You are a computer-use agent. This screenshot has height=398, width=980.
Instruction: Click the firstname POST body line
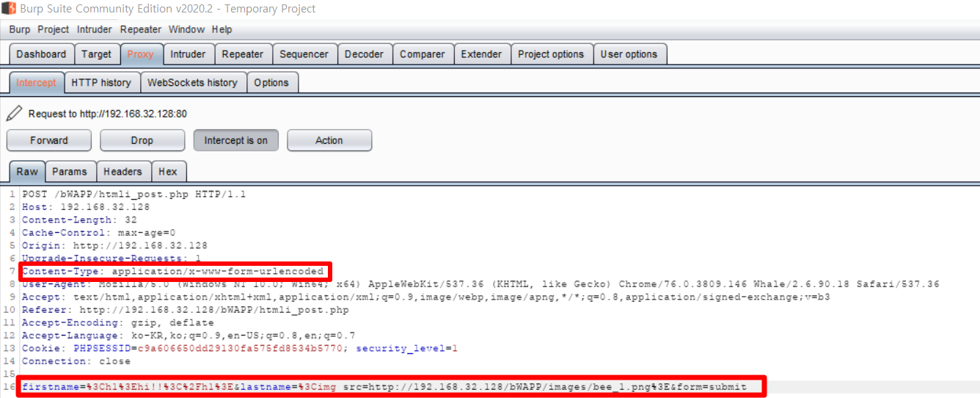(384, 387)
